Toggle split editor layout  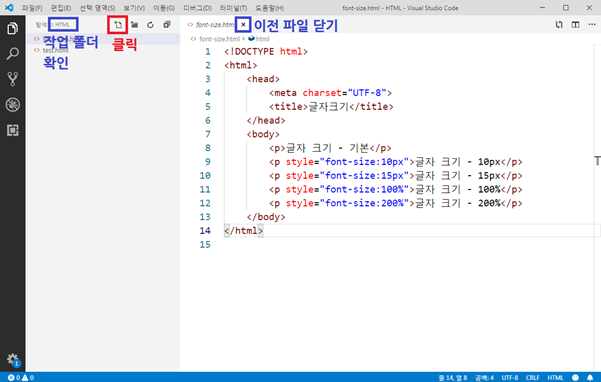[575, 25]
